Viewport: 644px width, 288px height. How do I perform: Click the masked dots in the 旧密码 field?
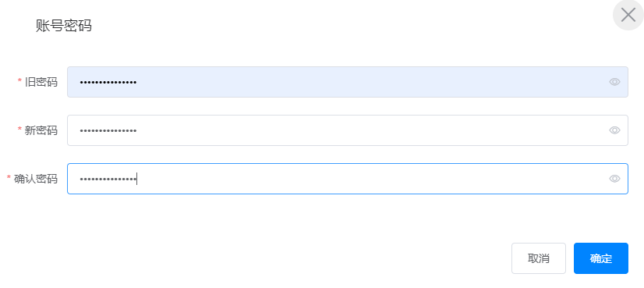[x=108, y=83]
